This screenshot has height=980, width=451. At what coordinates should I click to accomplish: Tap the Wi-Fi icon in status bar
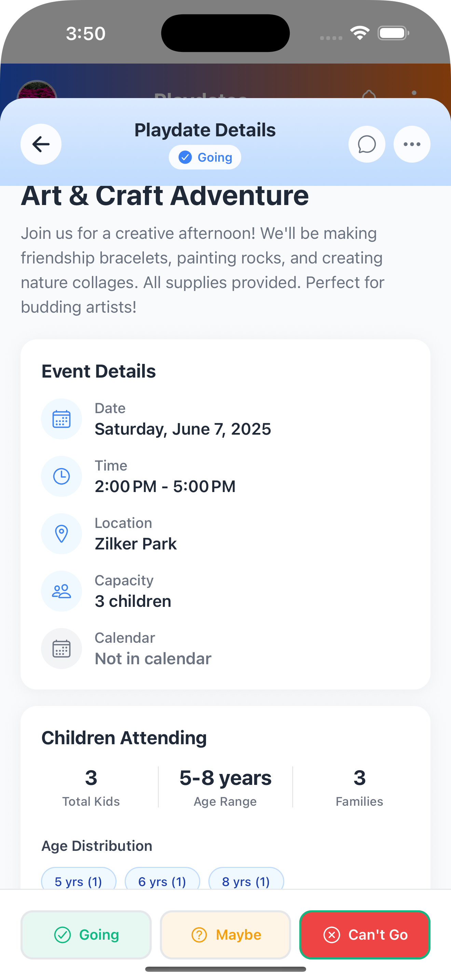pyautogui.click(x=360, y=33)
